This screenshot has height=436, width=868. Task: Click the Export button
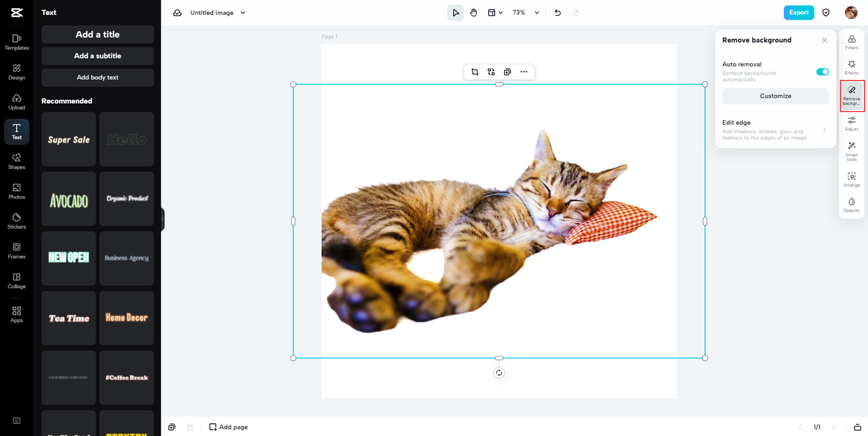click(x=799, y=12)
